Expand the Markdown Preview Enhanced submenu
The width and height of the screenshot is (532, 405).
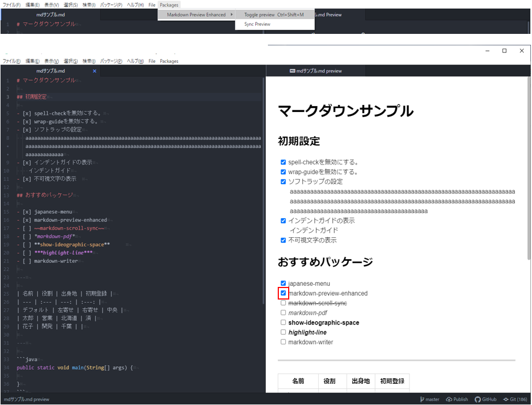tap(196, 15)
